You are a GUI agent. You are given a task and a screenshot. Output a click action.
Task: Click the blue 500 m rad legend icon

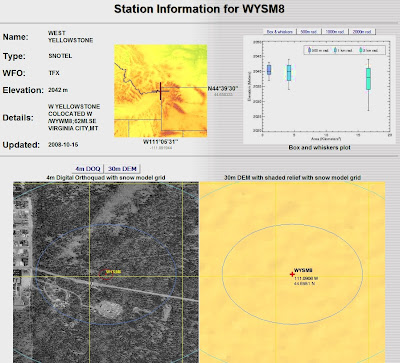[x=310, y=50]
